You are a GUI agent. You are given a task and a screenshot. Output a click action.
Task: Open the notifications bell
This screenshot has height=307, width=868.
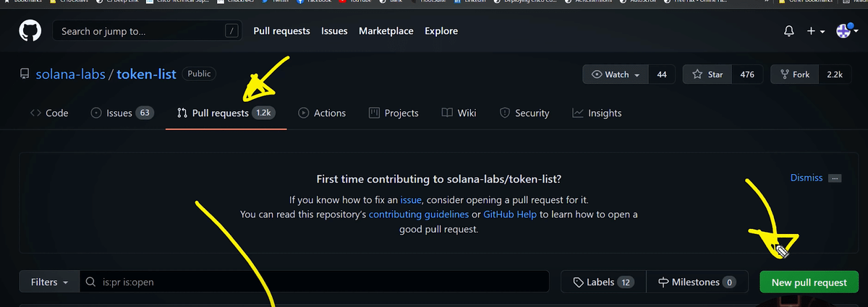tap(789, 32)
